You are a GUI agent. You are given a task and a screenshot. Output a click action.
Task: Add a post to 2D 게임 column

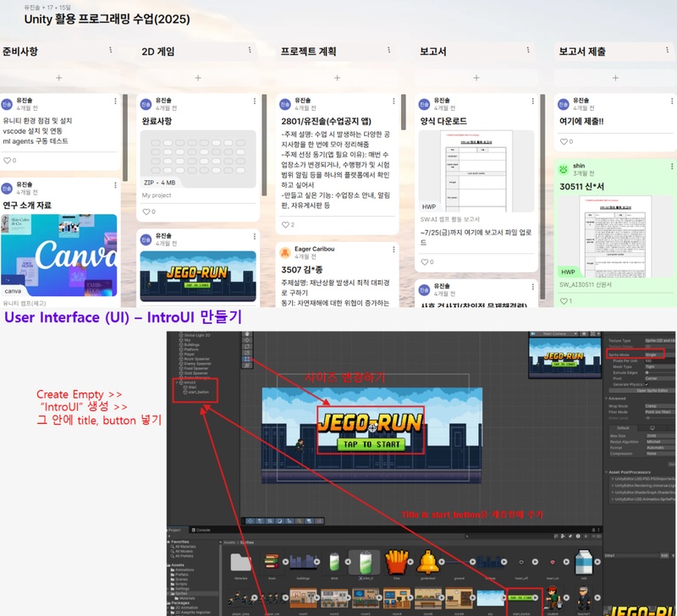tap(198, 78)
